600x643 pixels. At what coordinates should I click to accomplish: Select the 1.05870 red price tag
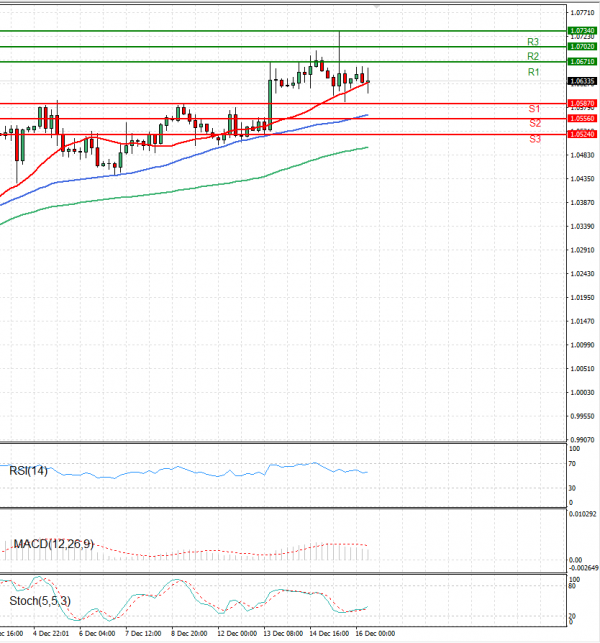pyautogui.click(x=582, y=103)
